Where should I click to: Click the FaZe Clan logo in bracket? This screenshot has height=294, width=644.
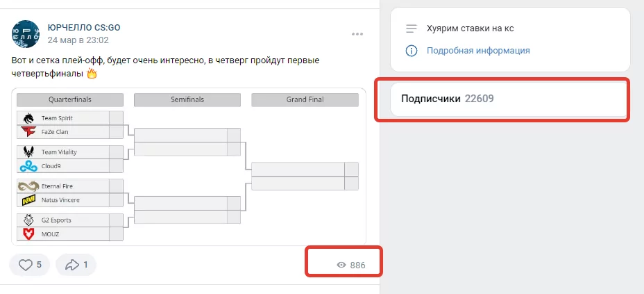point(28,131)
